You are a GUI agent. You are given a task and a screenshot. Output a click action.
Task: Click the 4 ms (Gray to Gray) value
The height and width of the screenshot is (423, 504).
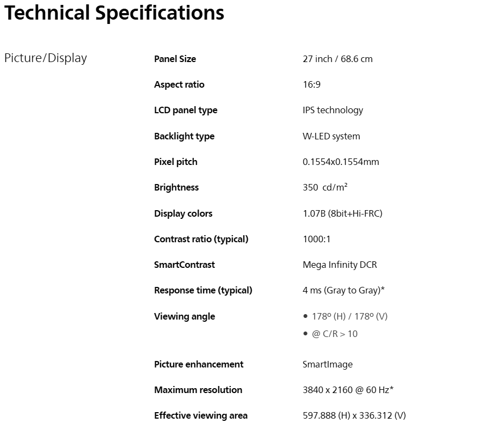(343, 290)
